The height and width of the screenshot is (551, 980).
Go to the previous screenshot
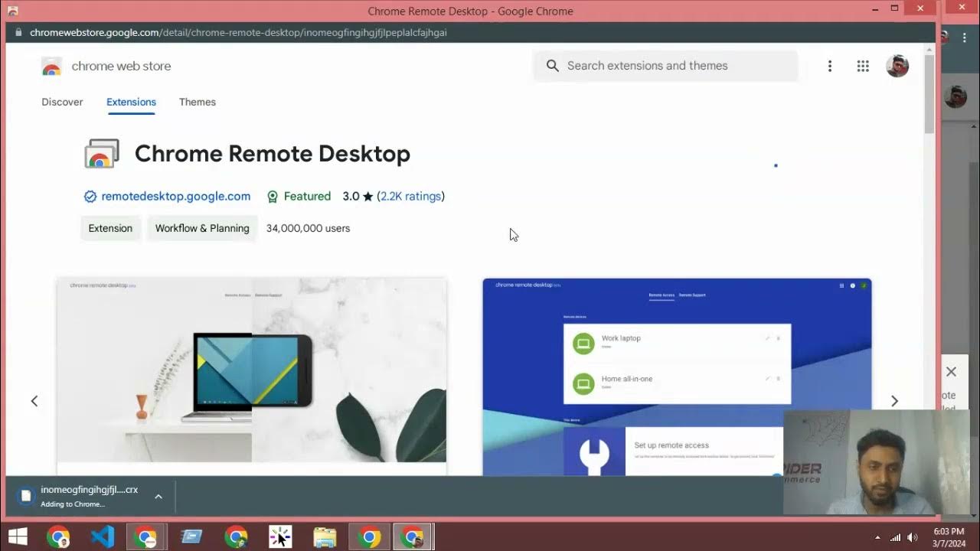pos(34,401)
